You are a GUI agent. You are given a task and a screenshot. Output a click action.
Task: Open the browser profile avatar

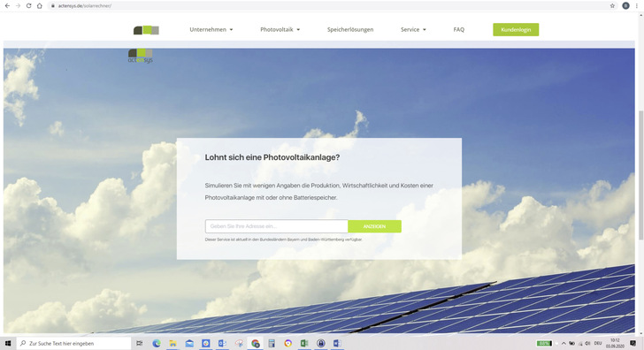tap(625, 5)
